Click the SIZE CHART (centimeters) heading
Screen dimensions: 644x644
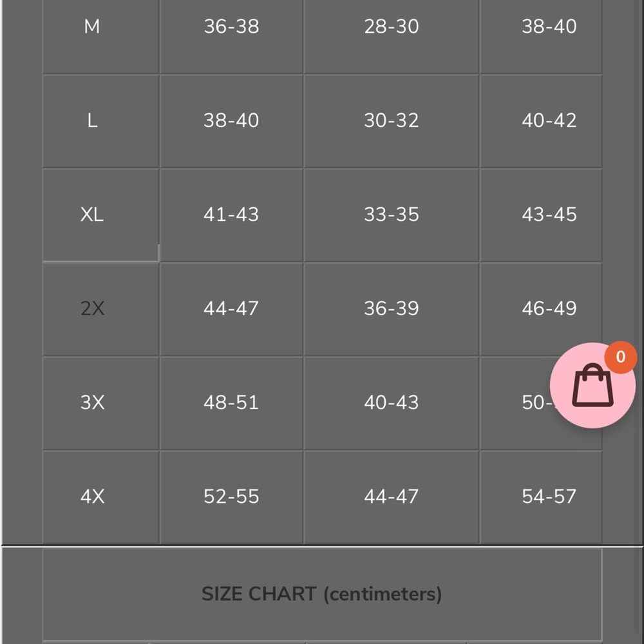click(x=321, y=594)
